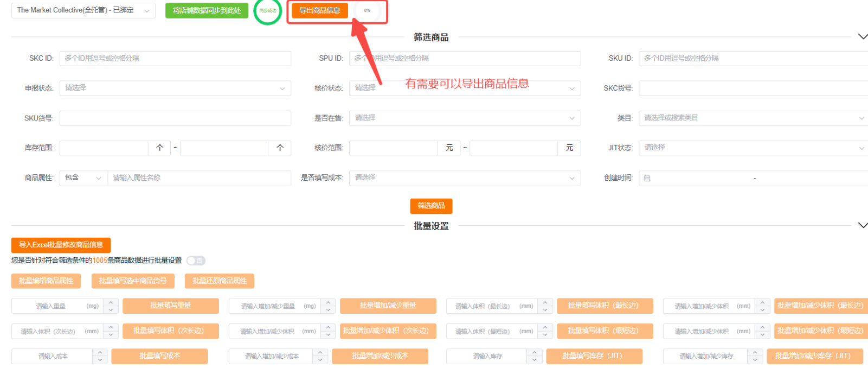Decrease 请输入重量 with down stepper arrow
The height and width of the screenshot is (368, 868).
coord(111,310)
